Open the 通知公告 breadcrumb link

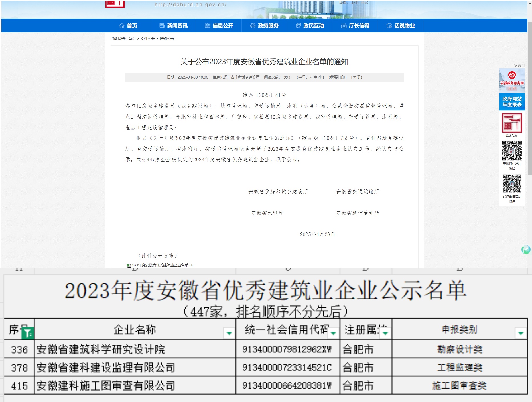[x=166, y=39]
